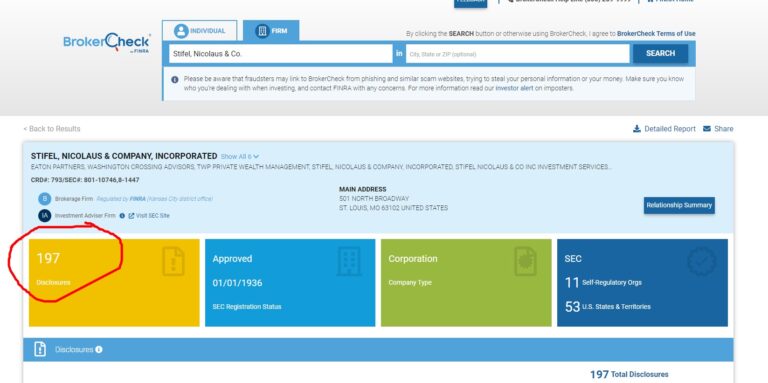Click the SEARCH button
The image size is (768, 383).
click(660, 53)
